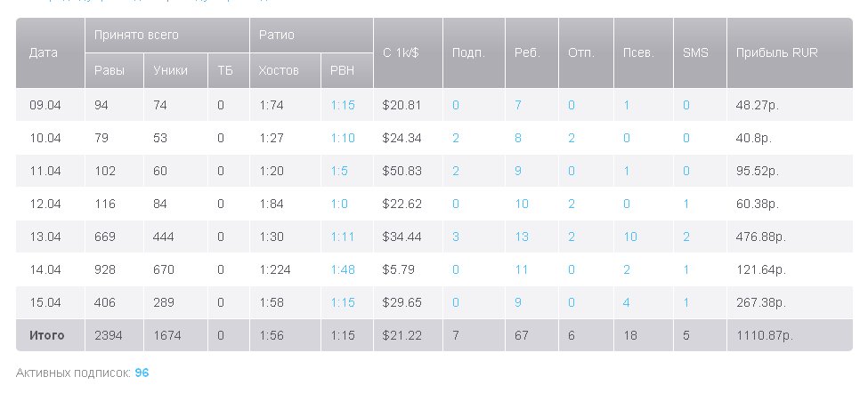This screenshot has width=868, height=393.
Task: Open the 1:11 РВН ratio for 13.04
Action: pos(343,237)
